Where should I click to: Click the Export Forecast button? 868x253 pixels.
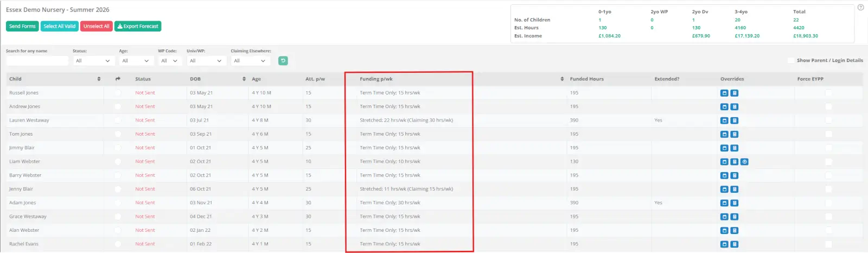pos(138,26)
